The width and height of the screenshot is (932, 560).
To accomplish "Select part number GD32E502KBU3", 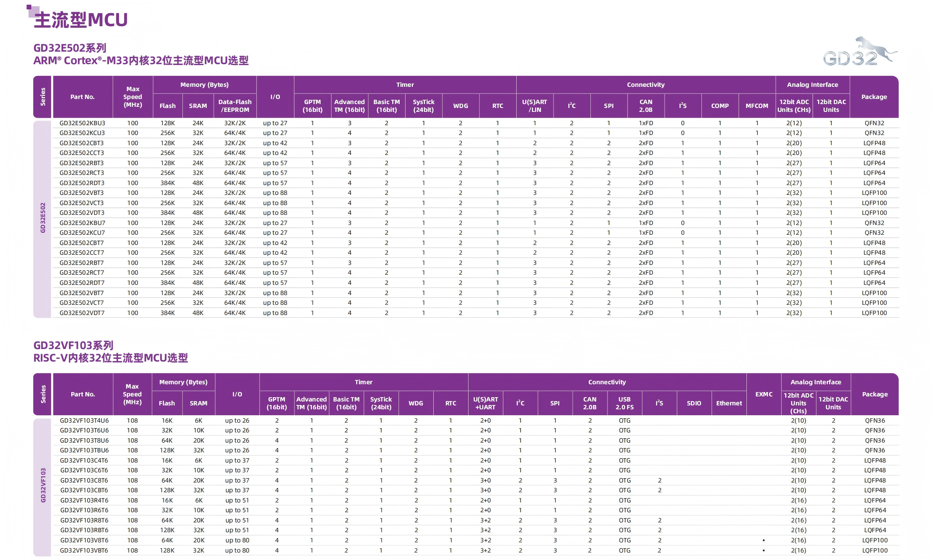I will point(82,123).
